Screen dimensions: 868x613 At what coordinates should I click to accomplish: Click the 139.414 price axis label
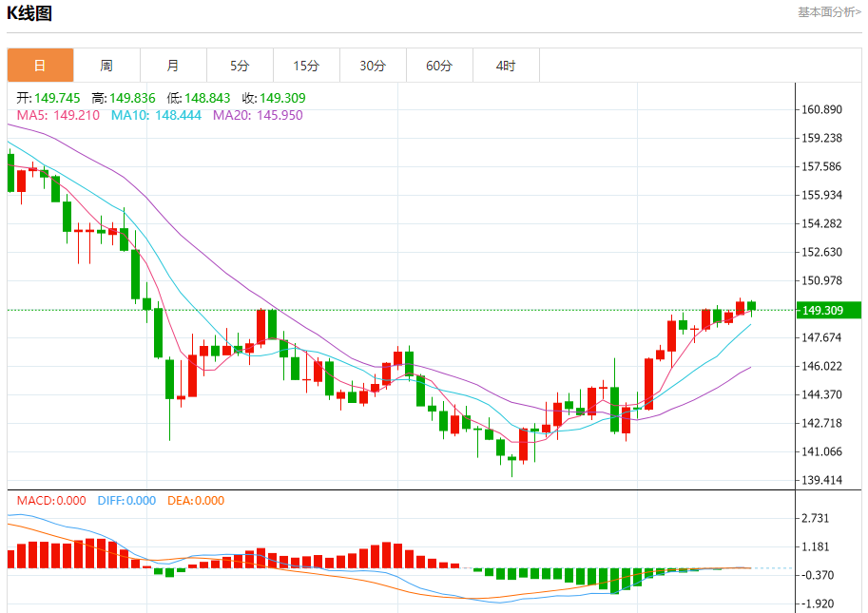click(822, 480)
